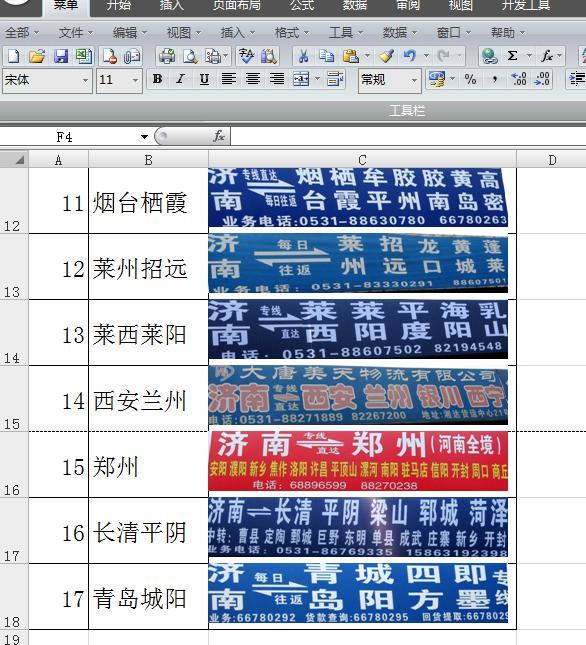Viewport: 586px width, 645px height.
Task: Click the Research binoculars icon
Action: click(x=269, y=56)
